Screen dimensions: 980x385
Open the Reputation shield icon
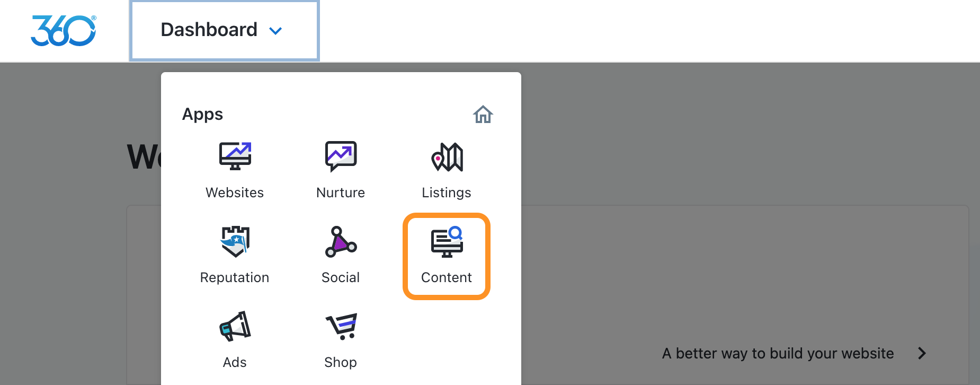pos(235,241)
